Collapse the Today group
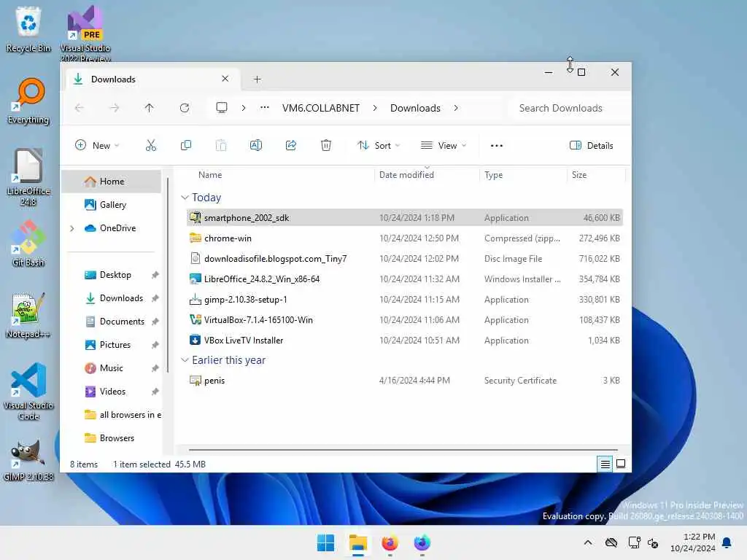The width and height of the screenshot is (747, 560). tap(185, 197)
